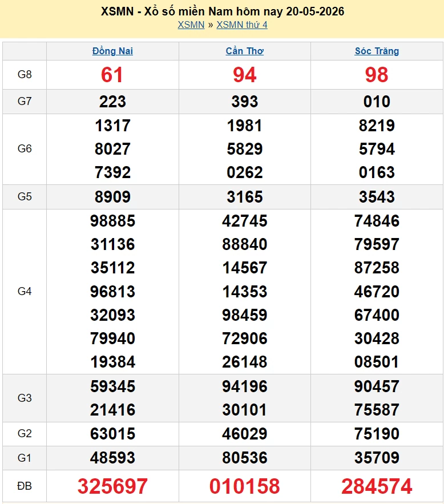
Task: Select G3 number 90457
Action: click(377, 386)
